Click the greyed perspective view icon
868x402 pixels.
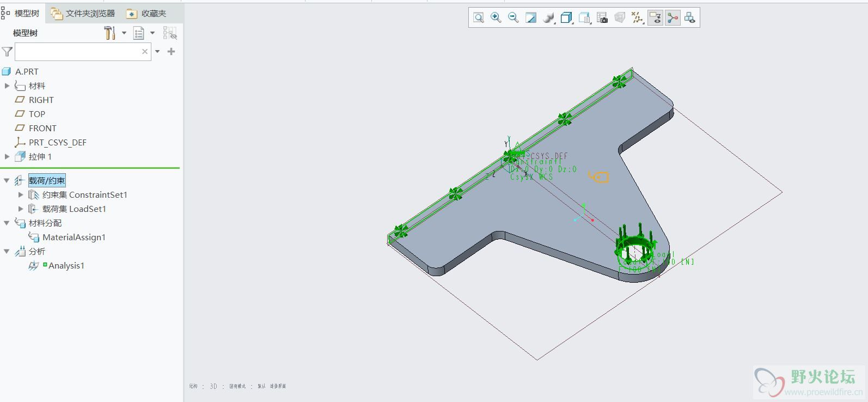tap(620, 18)
